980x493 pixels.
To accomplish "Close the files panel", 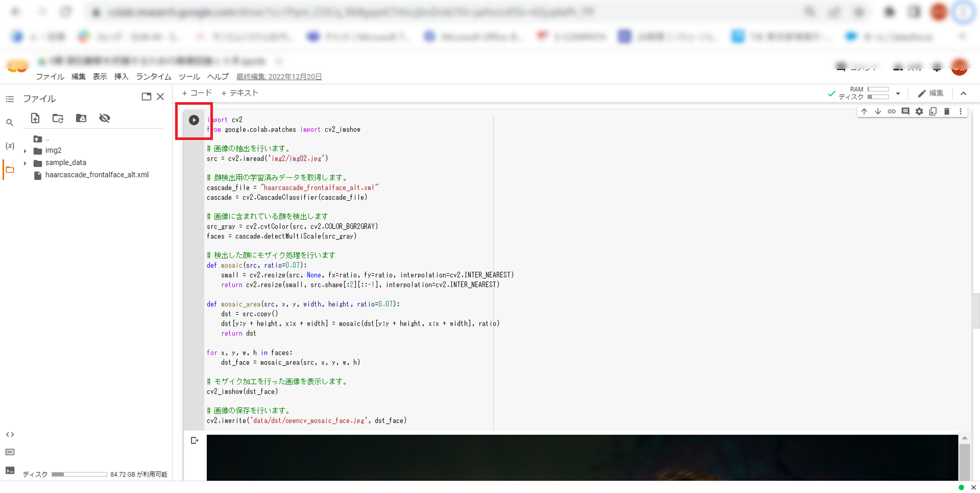I will coord(161,97).
